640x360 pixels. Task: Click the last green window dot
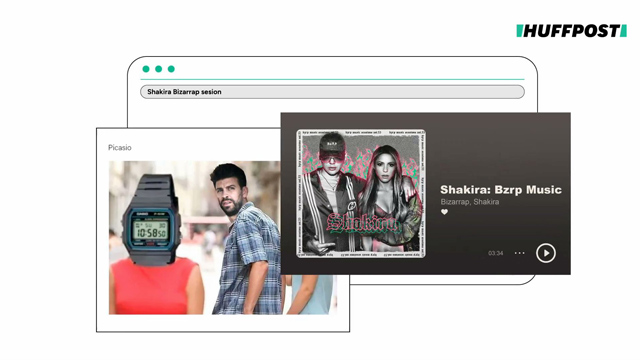point(171,69)
